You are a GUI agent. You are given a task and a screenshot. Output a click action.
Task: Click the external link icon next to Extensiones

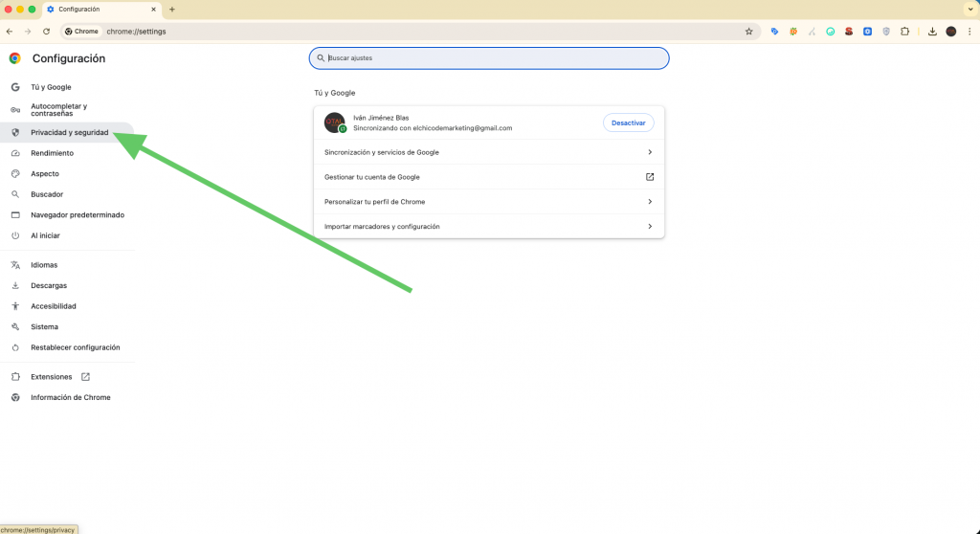coord(85,377)
